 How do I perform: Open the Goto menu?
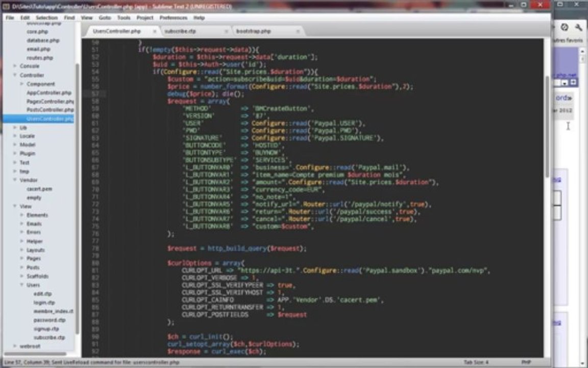[105, 18]
